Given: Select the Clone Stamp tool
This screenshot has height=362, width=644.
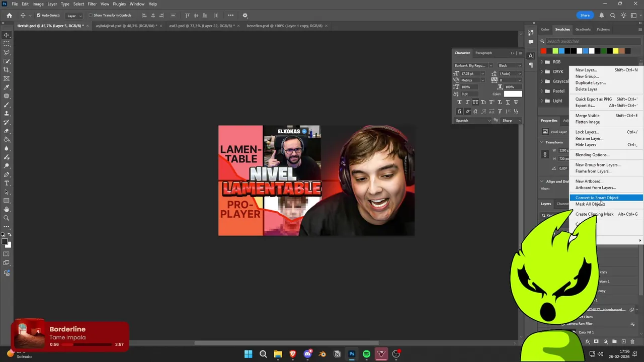Looking at the screenshot, I should [x=7, y=114].
